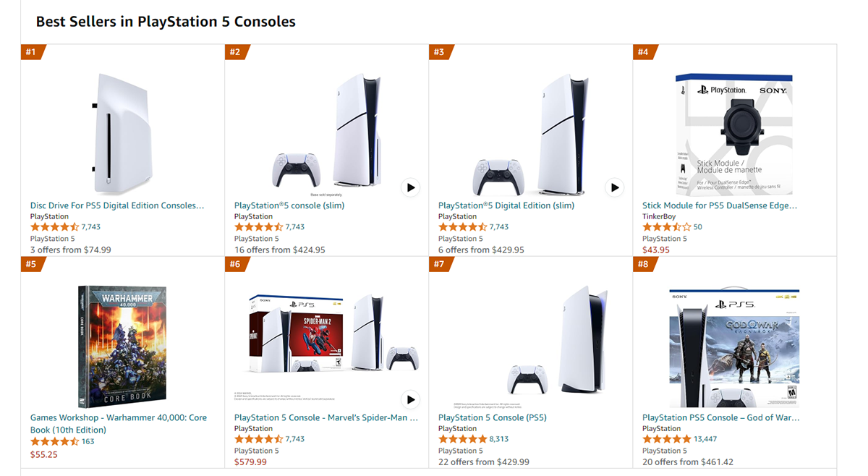The height and width of the screenshot is (476, 868).
Task: Click the God of War Ragnarok bundle image
Action: click(x=733, y=349)
